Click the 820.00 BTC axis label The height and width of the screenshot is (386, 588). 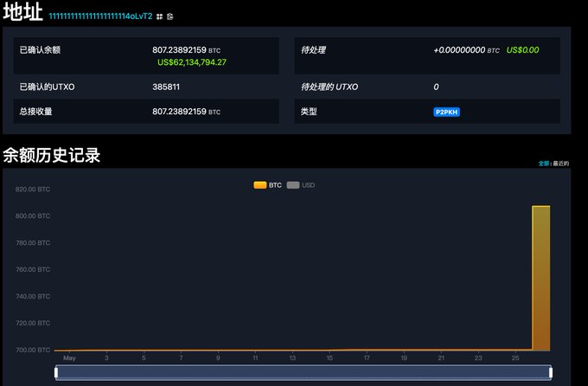[33, 190]
